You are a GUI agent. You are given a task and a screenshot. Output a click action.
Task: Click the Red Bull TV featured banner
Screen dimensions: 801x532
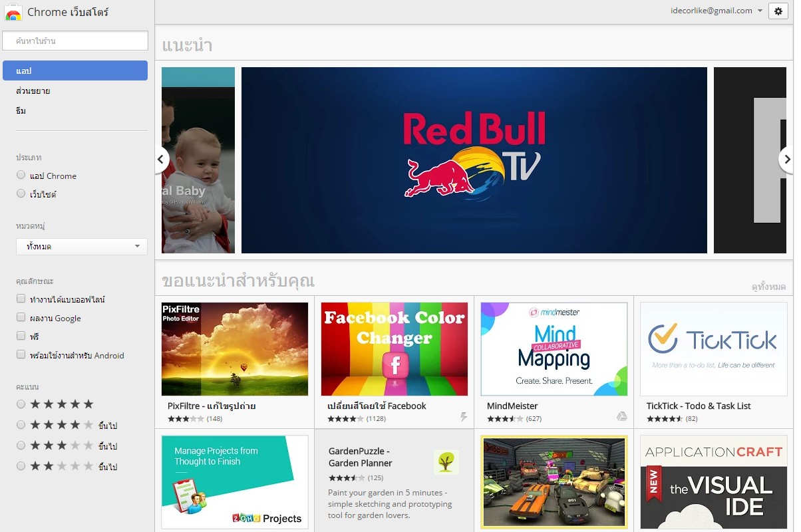[474, 160]
